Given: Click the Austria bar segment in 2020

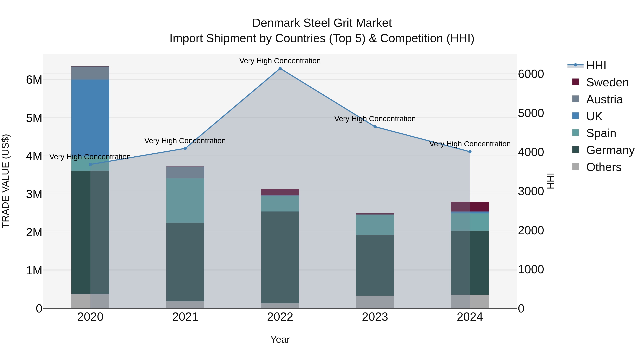Looking at the screenshot, I should pyautogui.click(x=90, y=73).
